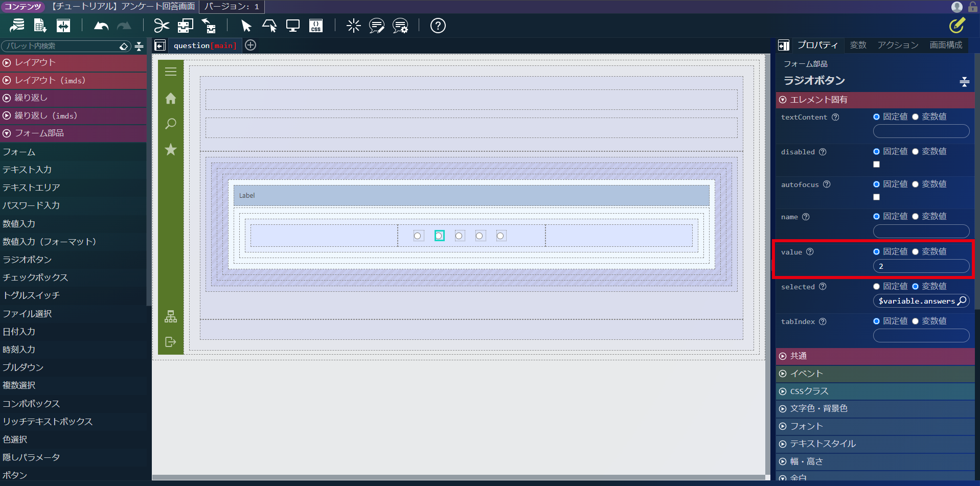Switch to the 画面構成 tab

946,45
